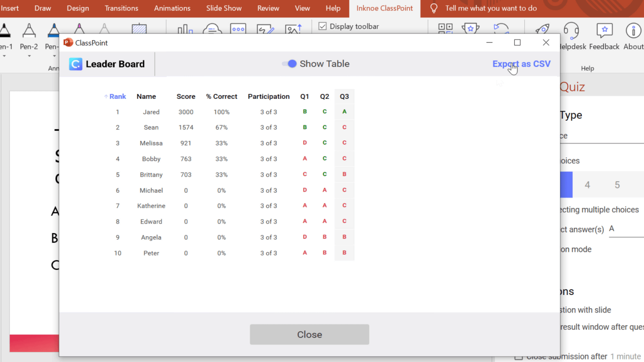Click the short answer icon with three dots

(238, 28)
